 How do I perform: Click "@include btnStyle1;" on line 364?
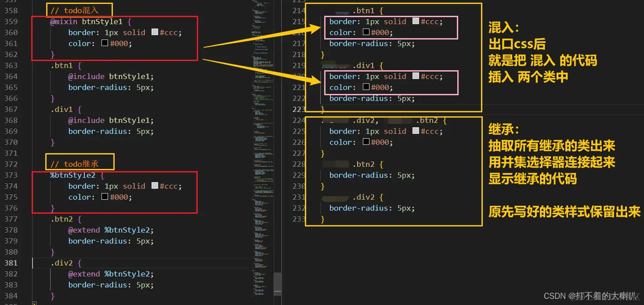click(111, 76)
